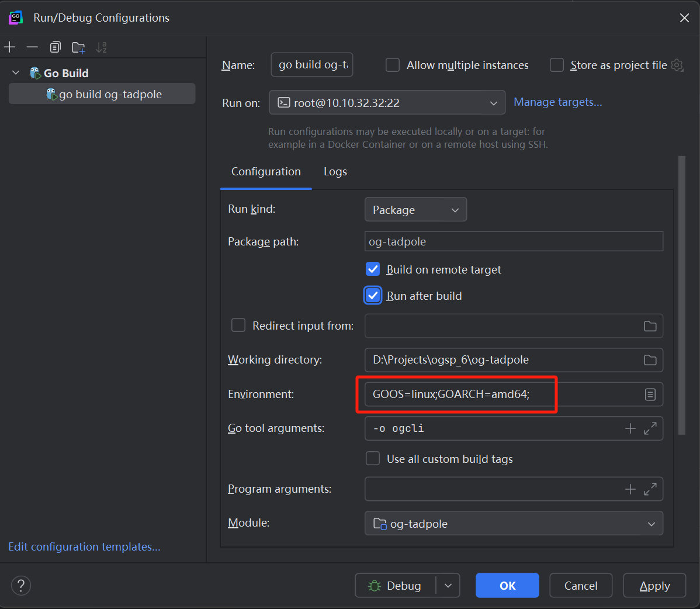
Task: Toggle the Run after build checkbox
Action: 373,296
